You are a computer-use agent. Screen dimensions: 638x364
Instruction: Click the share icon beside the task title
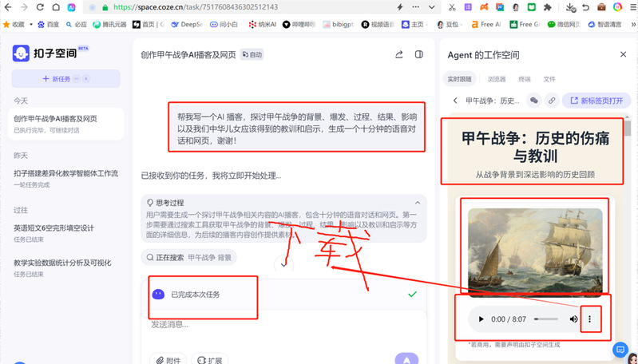(399, 55)
